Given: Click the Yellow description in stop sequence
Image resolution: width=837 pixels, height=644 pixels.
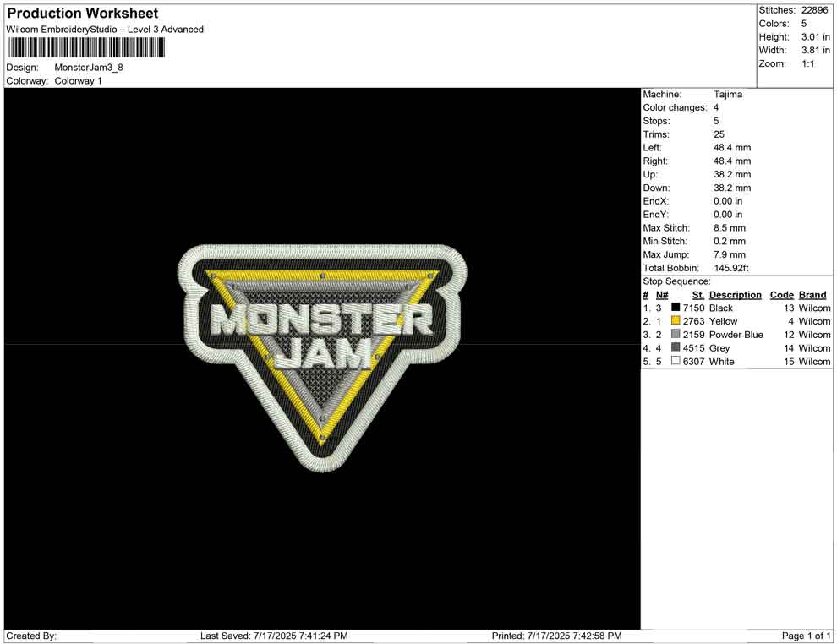Looking at the screenshot, I should pos(723,321).
